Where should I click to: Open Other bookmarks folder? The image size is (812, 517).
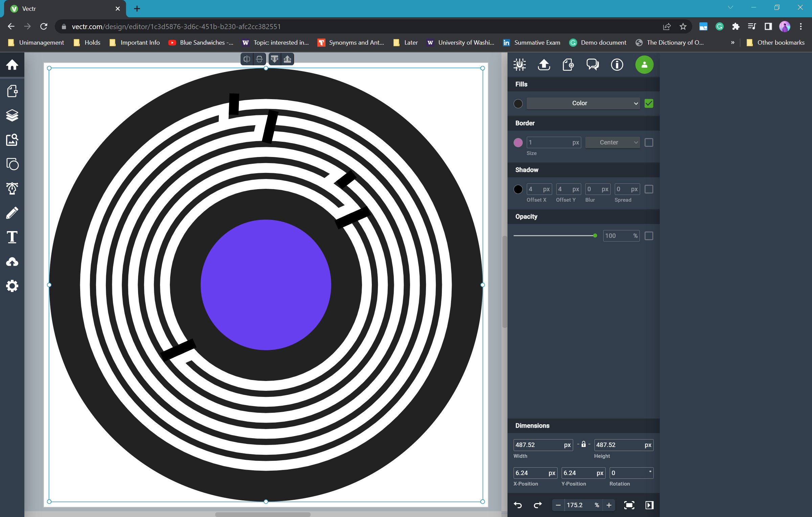click(775, 42)
